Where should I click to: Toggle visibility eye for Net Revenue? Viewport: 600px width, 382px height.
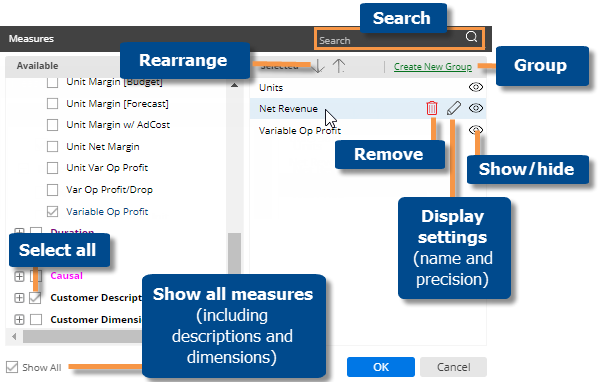(x=476, y=108)
